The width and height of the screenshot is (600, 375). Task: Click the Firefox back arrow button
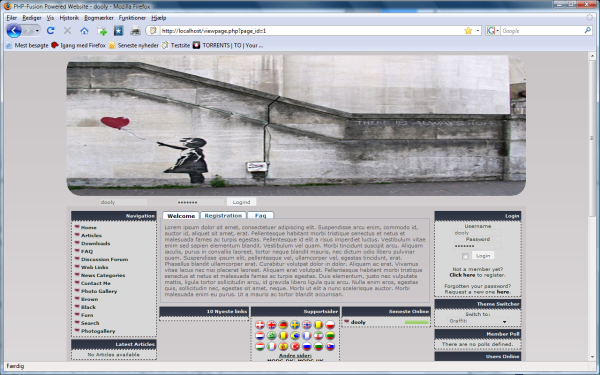[x=14, y=31]
